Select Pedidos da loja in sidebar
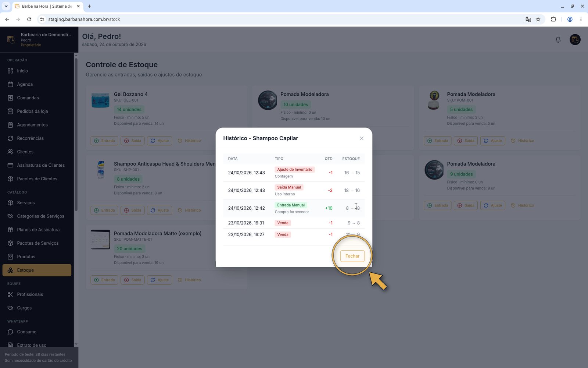This screenshot has width=588, height=368. 37,111
